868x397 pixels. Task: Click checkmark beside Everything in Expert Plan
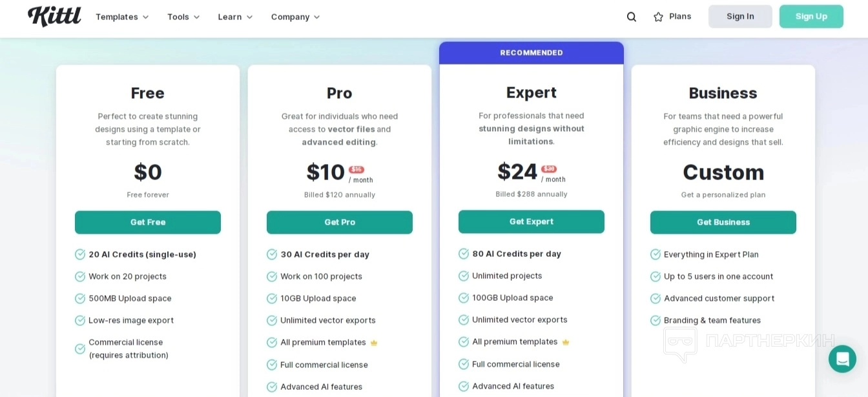pyautogui.click(x=656, y=254)
